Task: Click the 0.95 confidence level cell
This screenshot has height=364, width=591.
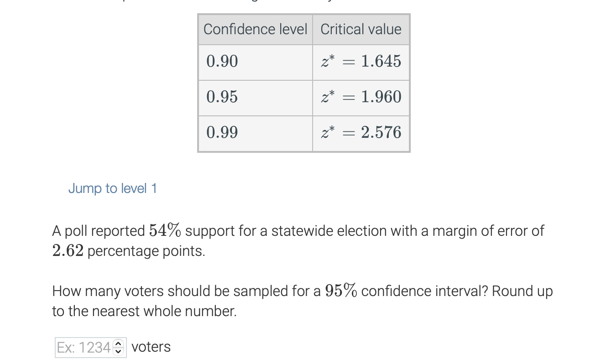Action: pos(222,97)
